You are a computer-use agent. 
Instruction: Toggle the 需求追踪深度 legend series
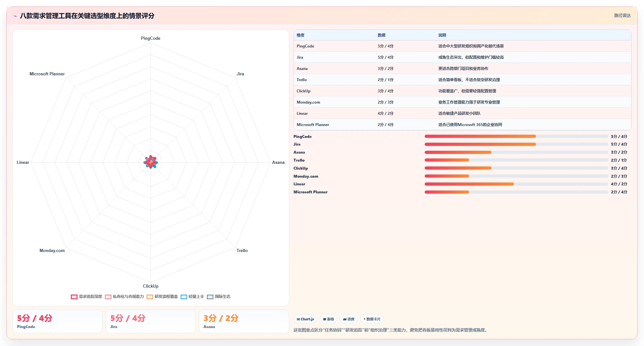coord(86,297)
